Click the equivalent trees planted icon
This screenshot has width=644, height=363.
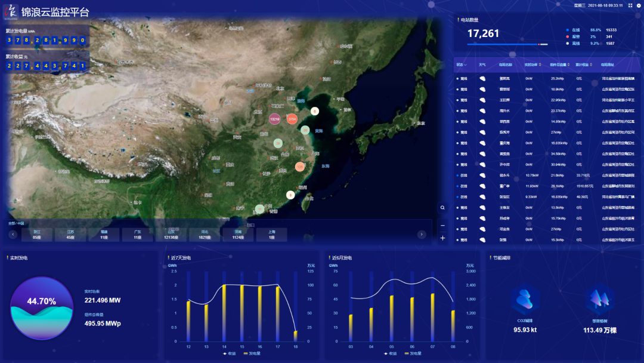pos(600,299)
